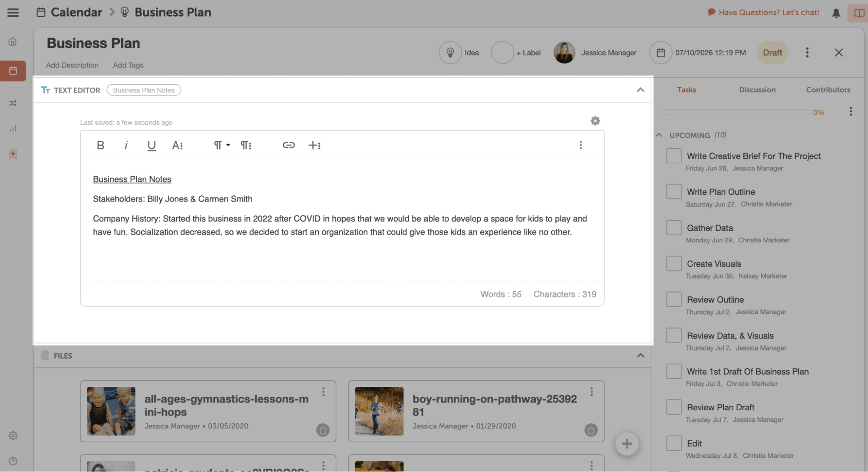
Task: Toggle bold formatting in text editor
Action: tap(100, 145)
